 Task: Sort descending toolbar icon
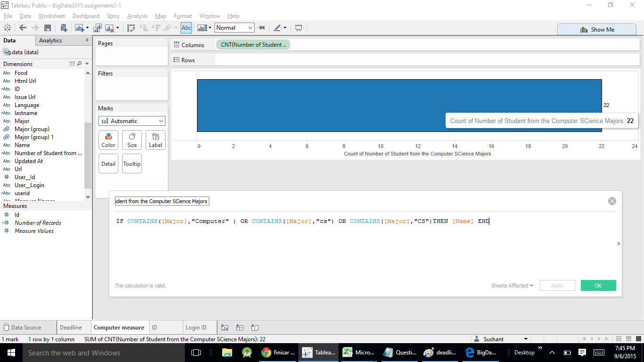point(156,28)
